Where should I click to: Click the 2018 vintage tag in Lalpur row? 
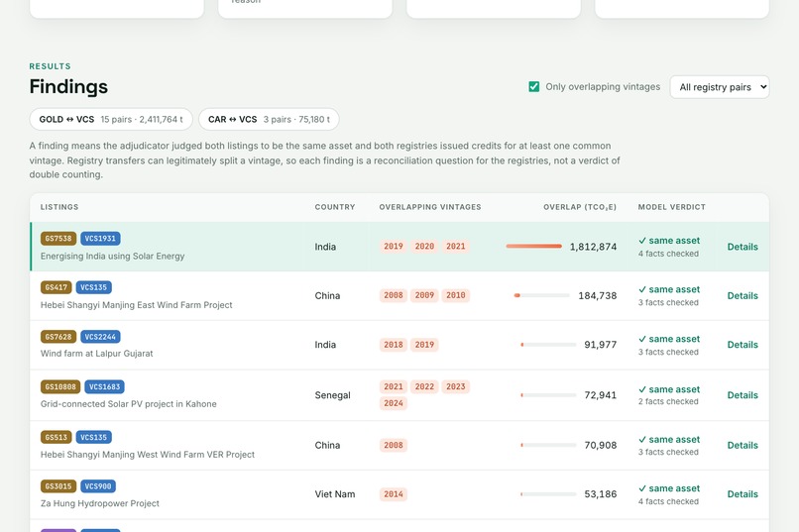[394, 345]
